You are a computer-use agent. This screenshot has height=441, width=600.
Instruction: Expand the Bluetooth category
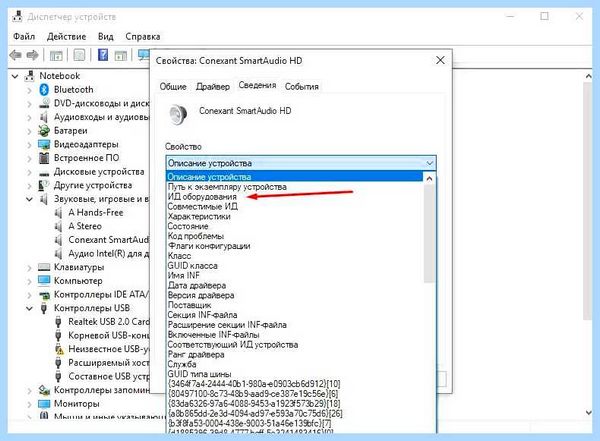[29, 90]
